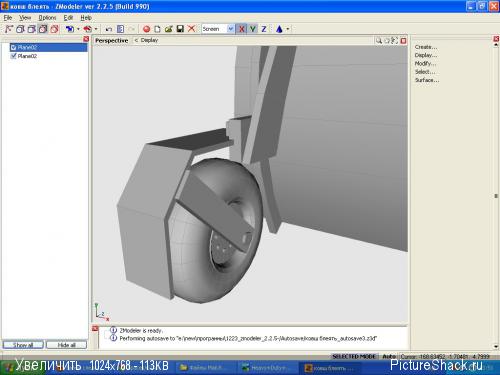
Task: Select the highlighted Plane02 list row
Action: click(x=48, y=47)
